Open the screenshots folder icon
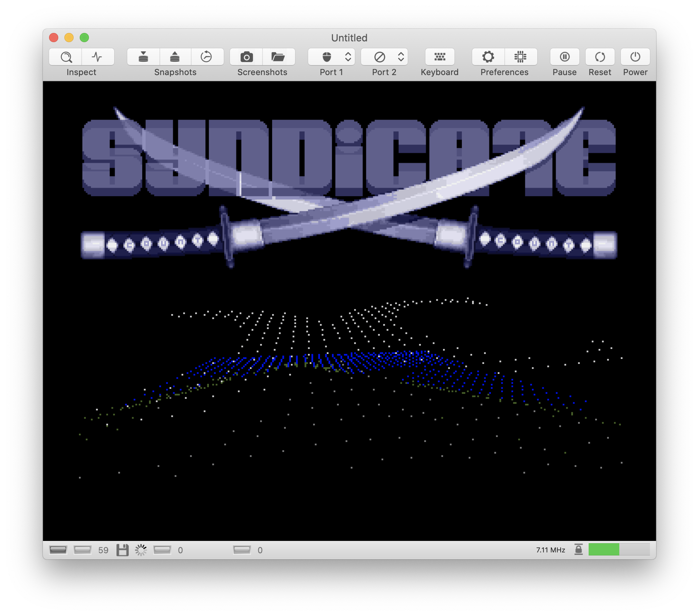This screenshot has height=616, width=699. pyautogui.click(x=279, y=57)
